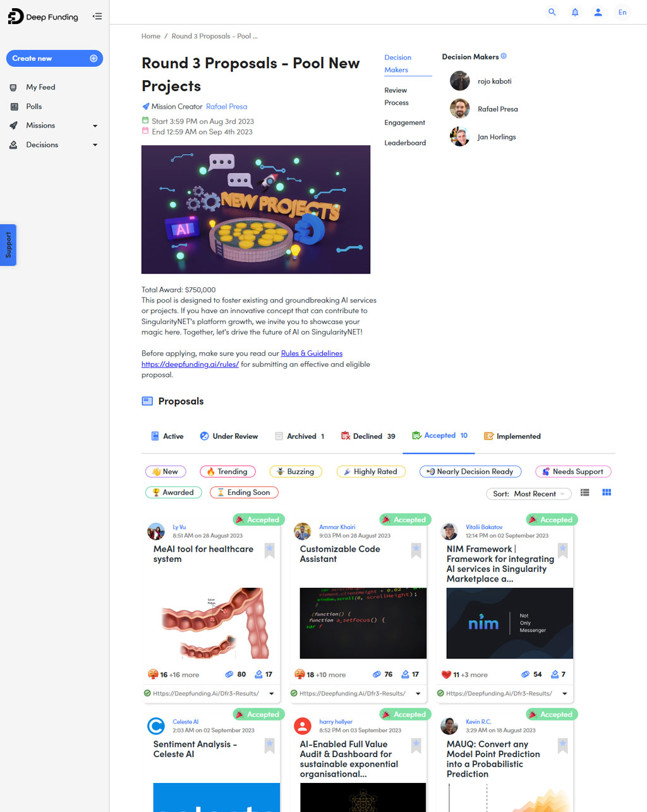Collapse the sidebar menu icon
This screenshot has height=812, width=647.
pos(97,16)
